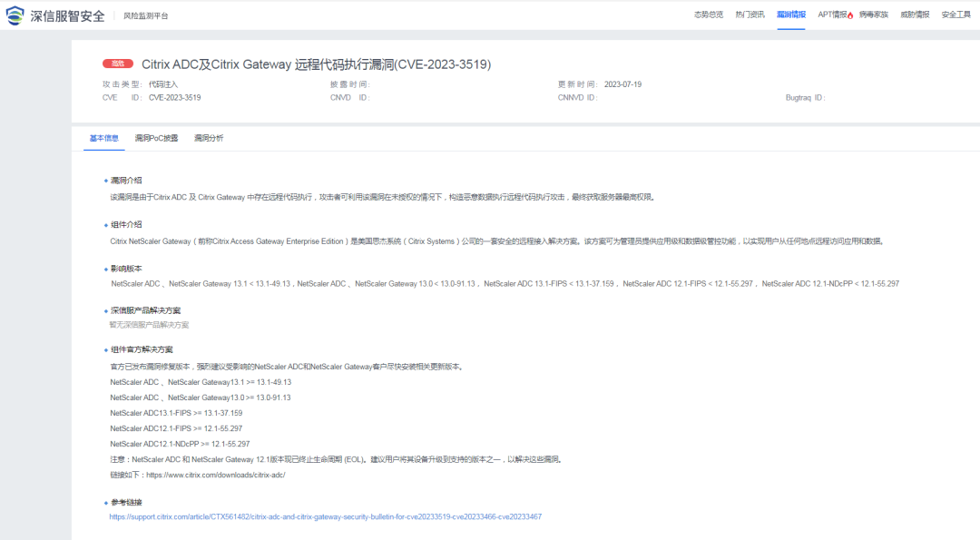
Task: Click the CNVD ID label
Action: tap(350, 97)
